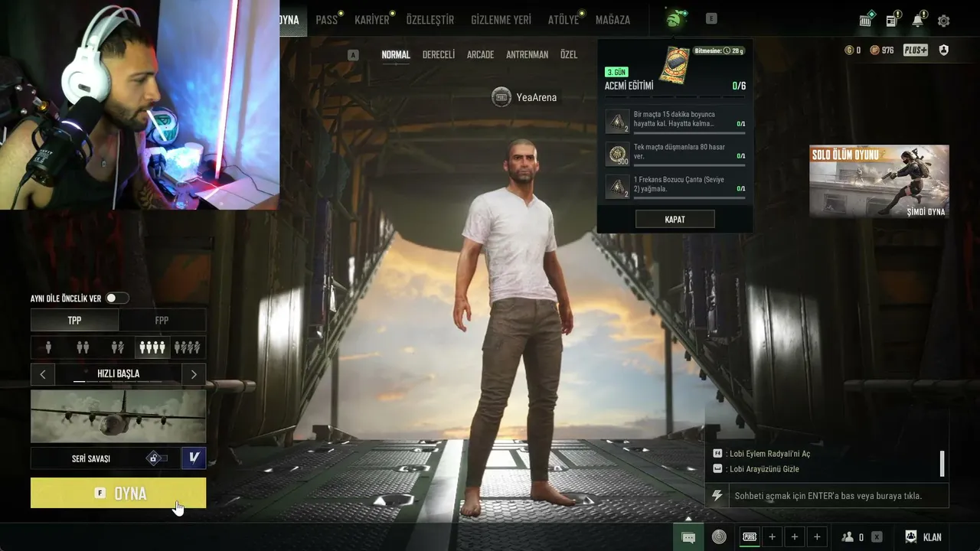
Task: Click the G-Coin balance icon
Action: click(x=849, y=51)
